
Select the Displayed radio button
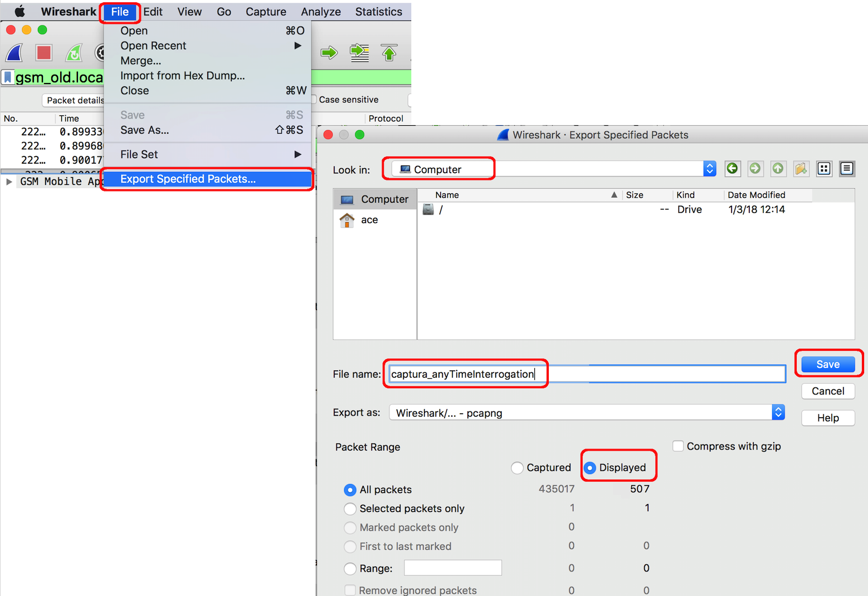[590, 468]
